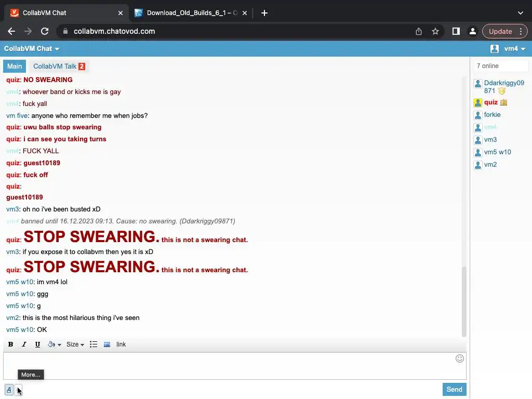Go forward in browser history

click(x=28, y=31)
